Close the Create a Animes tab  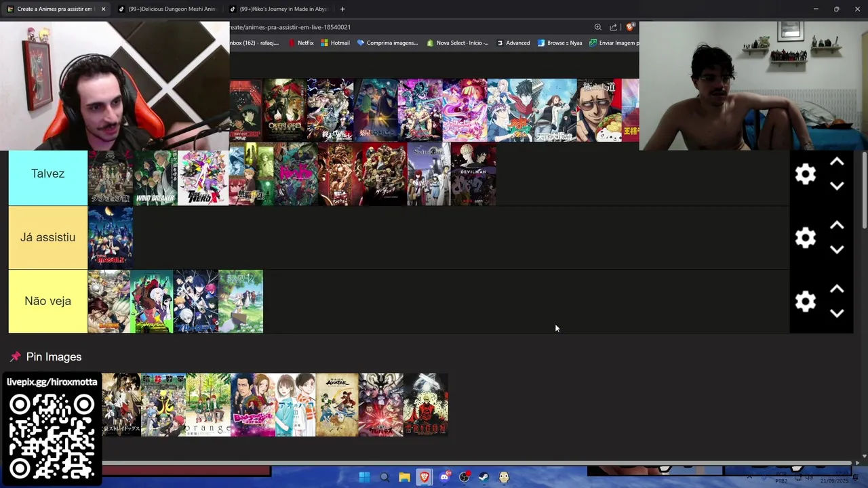pos(103,9)
